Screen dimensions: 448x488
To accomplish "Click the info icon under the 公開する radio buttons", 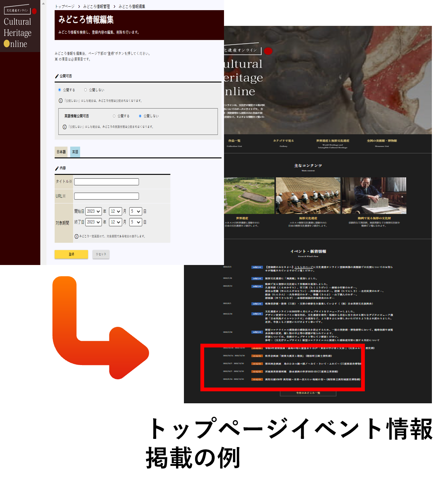I will [61, 101].
